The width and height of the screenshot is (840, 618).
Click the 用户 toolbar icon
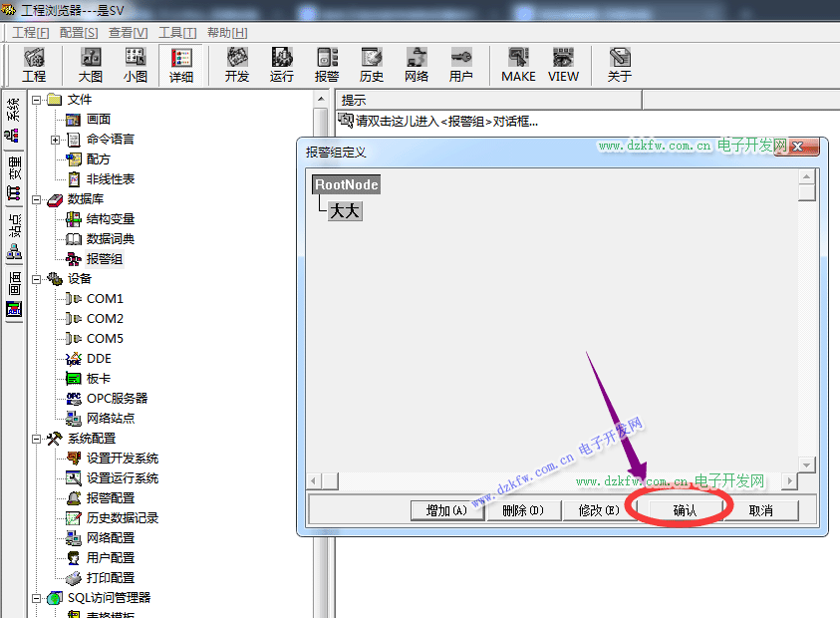tap(461, 65)
